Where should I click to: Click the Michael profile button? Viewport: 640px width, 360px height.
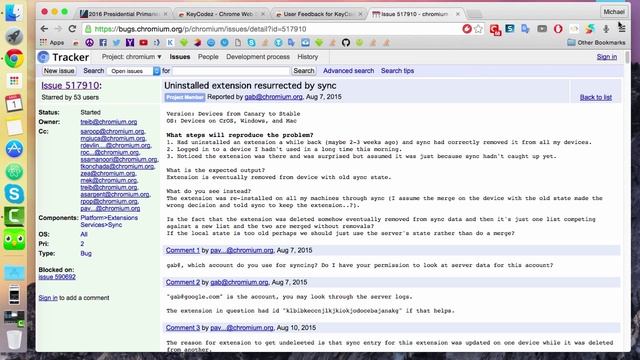(613, 12)
